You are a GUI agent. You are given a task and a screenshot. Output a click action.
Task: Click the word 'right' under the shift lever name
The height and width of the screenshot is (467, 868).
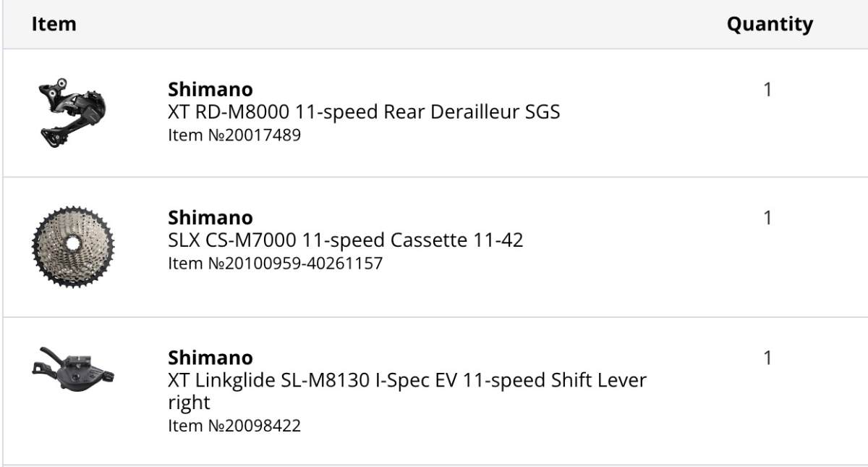(x=189, y=403)
